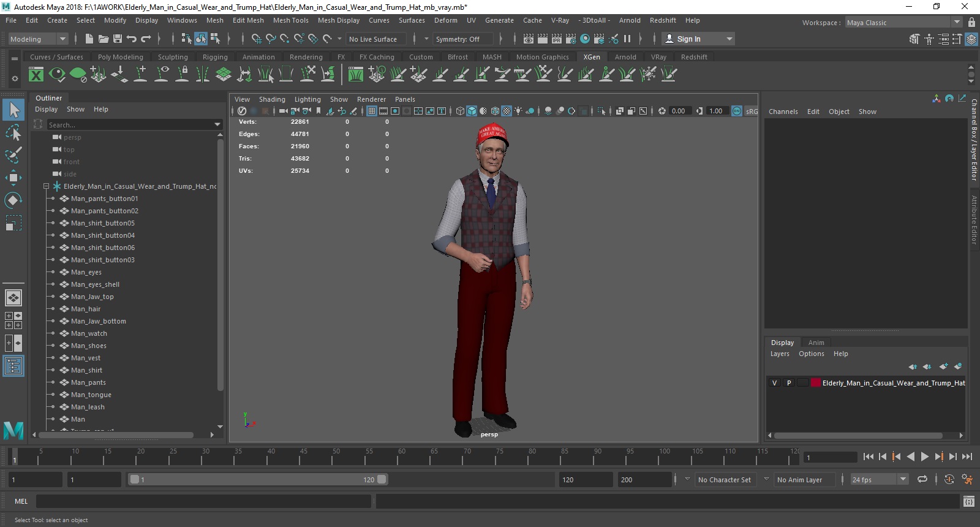This screenshot has height=527, width=980.
Task: Toggle the P playback box of layer
Action: click(x=789, y=383)
